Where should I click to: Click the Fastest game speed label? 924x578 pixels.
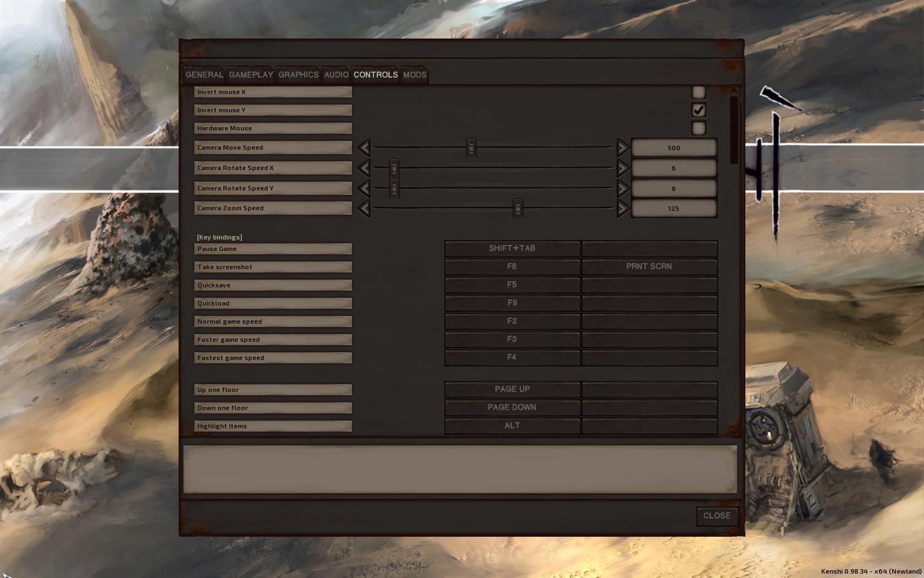(273, 358)
